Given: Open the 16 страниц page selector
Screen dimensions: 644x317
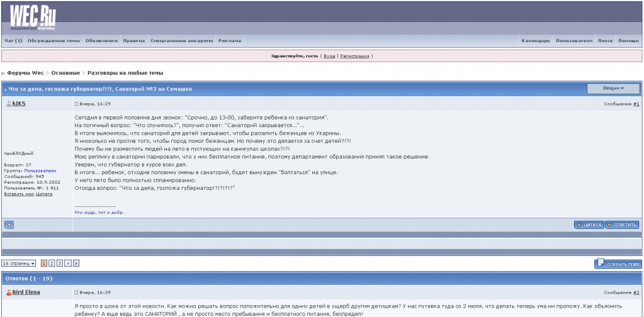Looking at the screenshot, I should pos(18,264).
